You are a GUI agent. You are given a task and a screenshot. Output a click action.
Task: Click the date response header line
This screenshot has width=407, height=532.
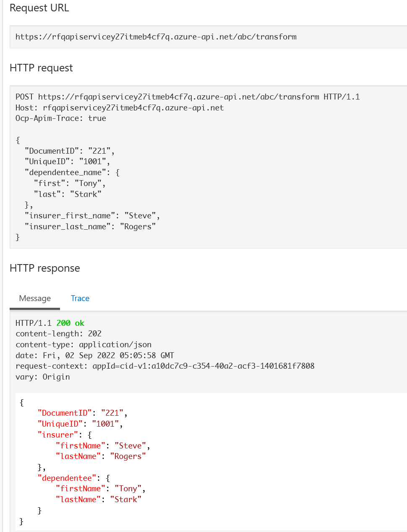click(94, 356)
